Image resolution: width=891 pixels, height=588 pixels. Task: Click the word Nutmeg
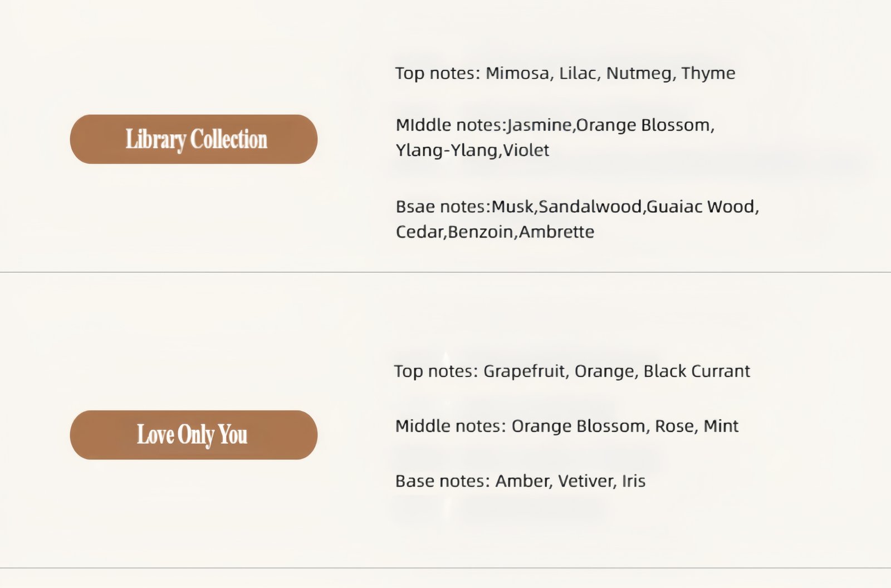coord(639,73)
